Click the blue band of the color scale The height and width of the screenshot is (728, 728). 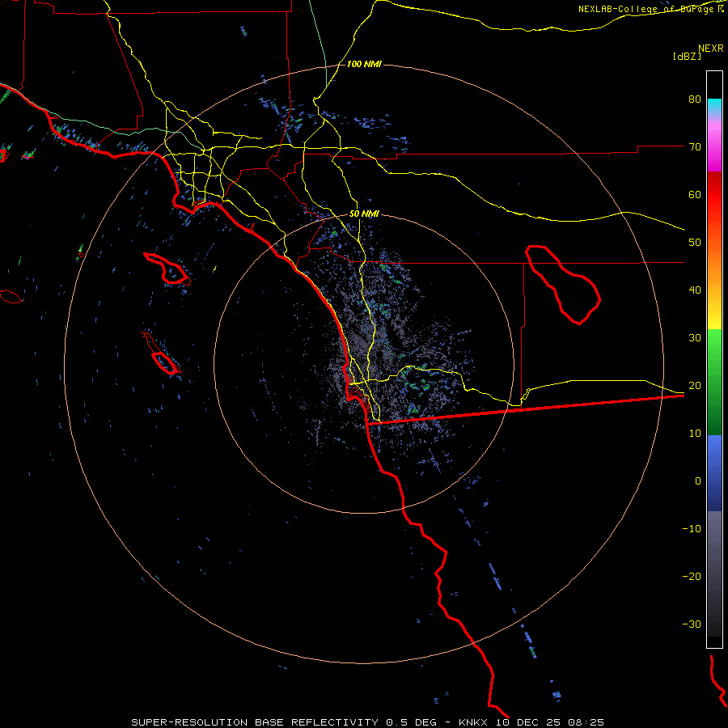point(714,473)
